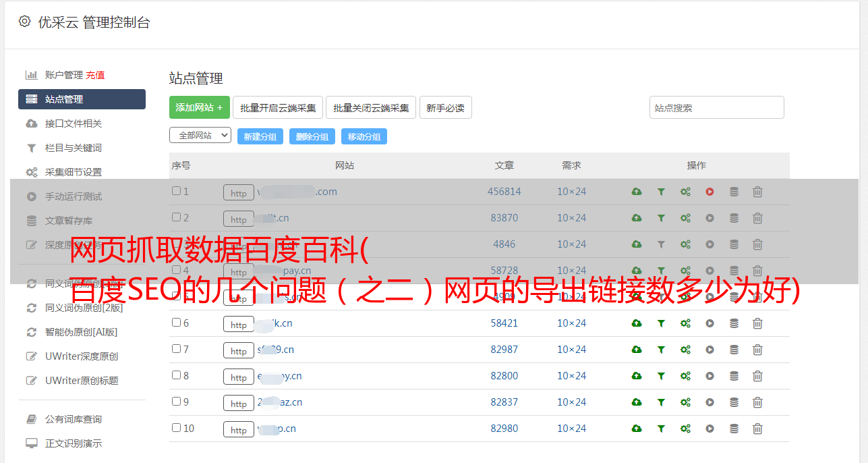Click the red 充值 link

coord(95,75)
